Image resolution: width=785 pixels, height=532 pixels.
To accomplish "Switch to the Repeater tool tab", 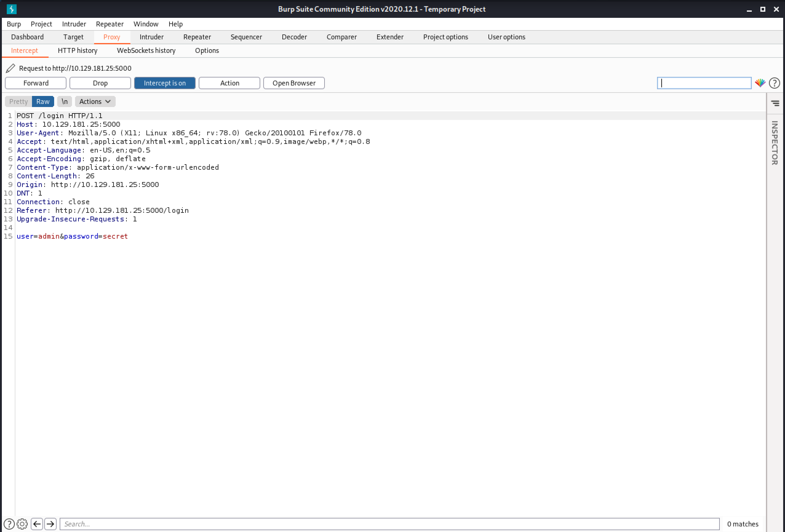I will [x=197, y=37].
